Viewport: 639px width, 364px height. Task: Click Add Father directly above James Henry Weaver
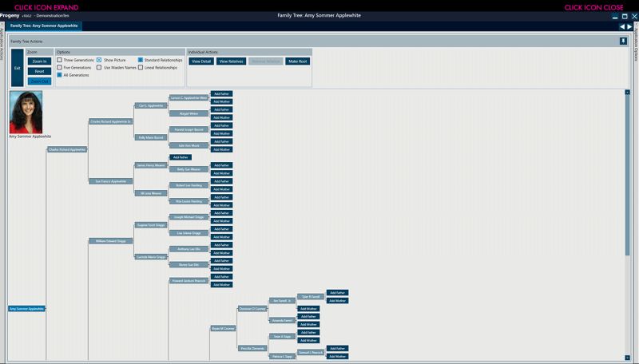click(181, 157)
